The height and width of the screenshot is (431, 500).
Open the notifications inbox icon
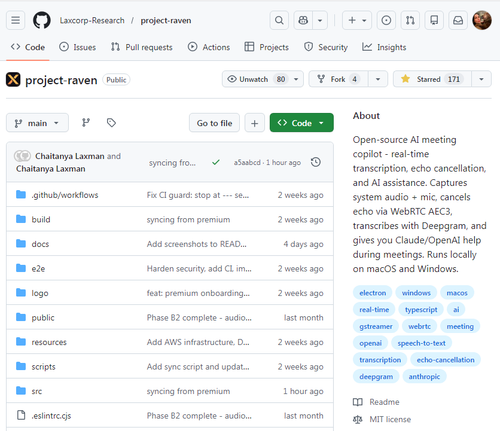[x=458, y=20]
